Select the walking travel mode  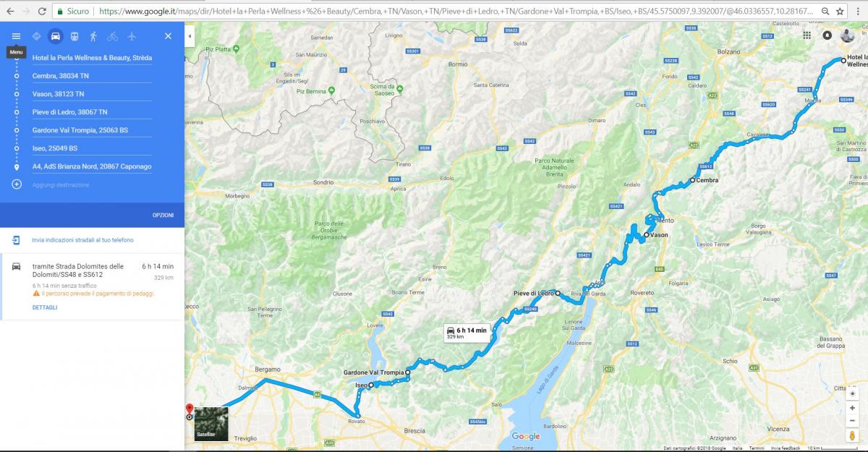(93, 36)
